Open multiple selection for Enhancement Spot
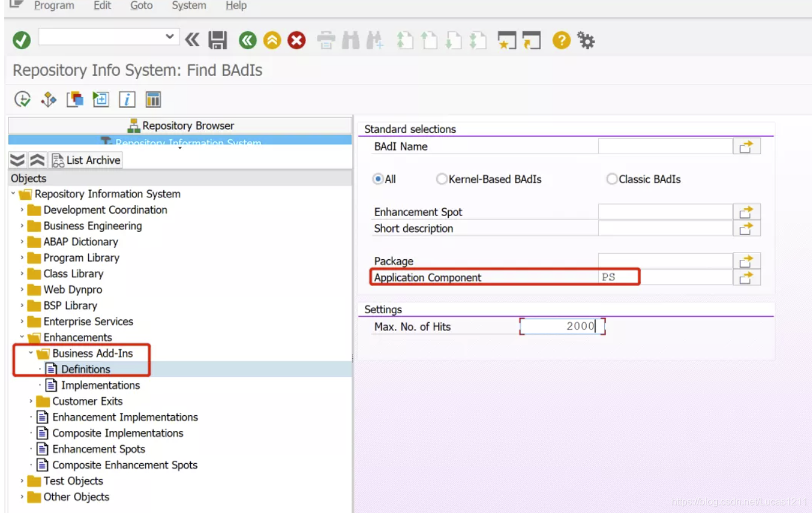Image resolution: width=812 pixels, height=513 pixels. tap(746, 212)
